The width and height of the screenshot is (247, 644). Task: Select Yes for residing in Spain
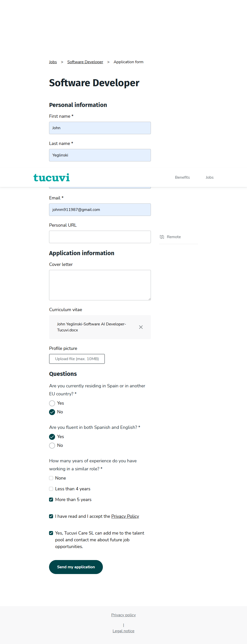click(x=52, y=403)
